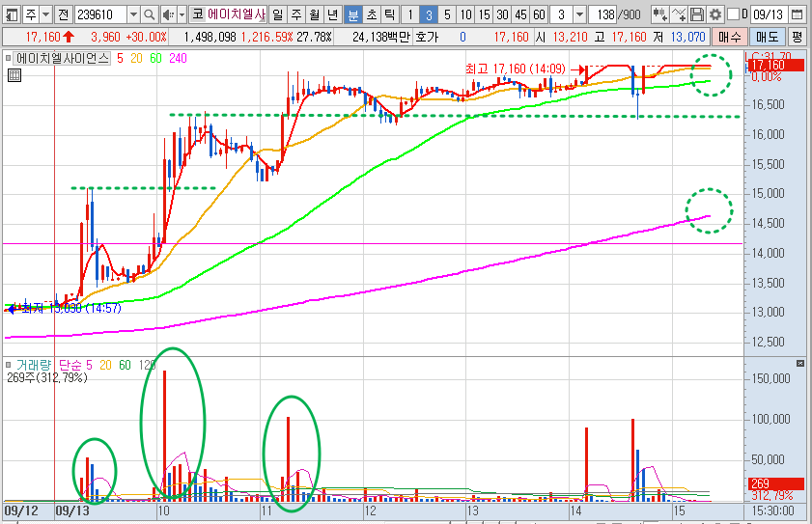Click the magnifier stock search icon
Image resolution: width=812 pixels, height=524 pixels.
[149, 14]
